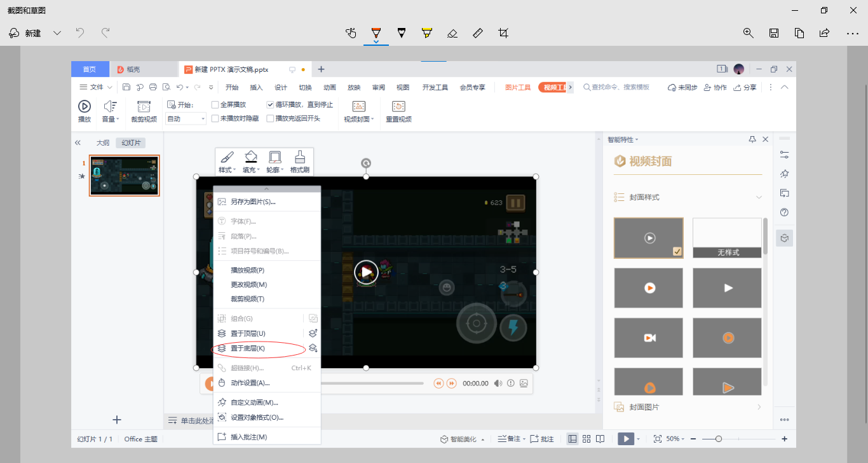This screenshot has height=463, width=868.
Task: Enable the 未播放时隐藏 checkbox
Action: pyautogui.click(x=215, y=118)
